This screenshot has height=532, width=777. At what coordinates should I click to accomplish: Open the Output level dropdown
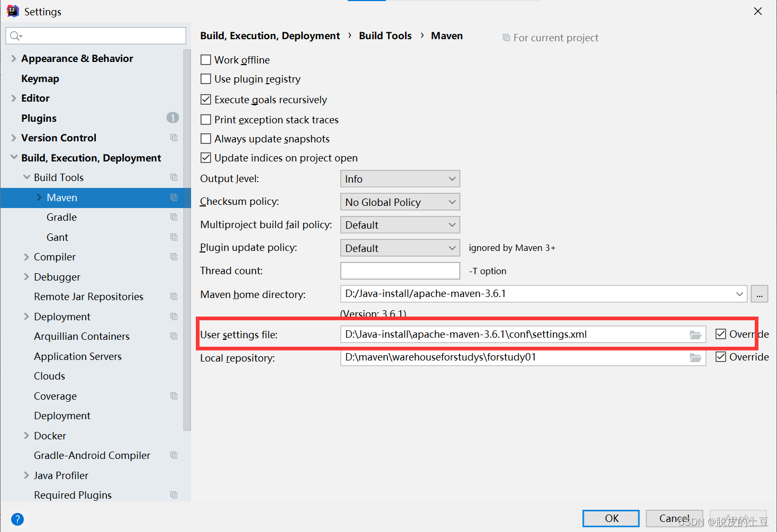coord(400,179)
